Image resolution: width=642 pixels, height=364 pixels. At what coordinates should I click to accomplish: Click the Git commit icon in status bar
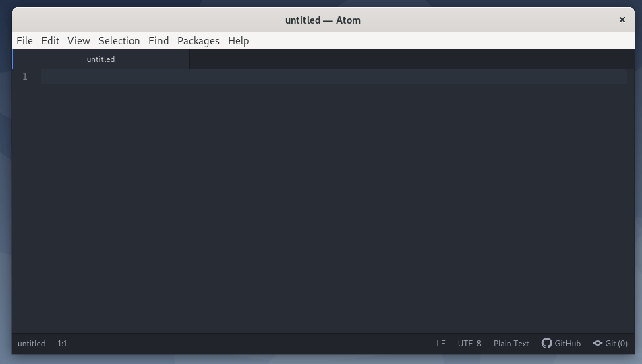coord(597,343)
